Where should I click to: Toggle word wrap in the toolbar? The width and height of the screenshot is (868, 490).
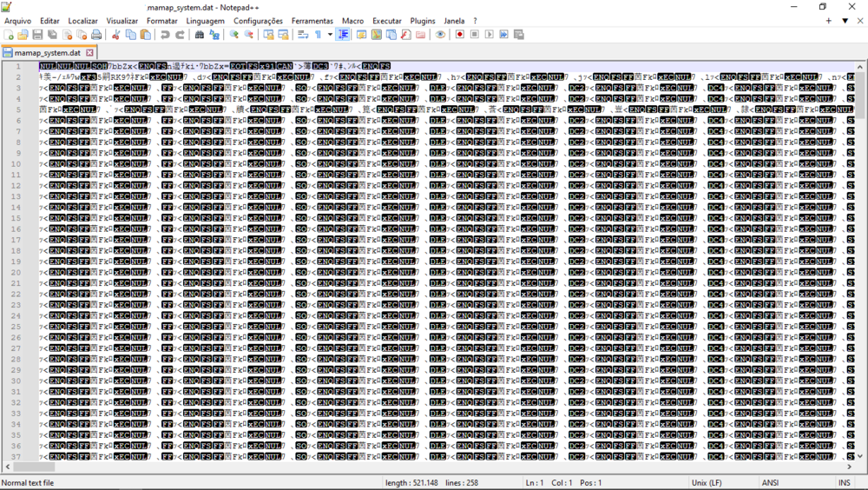pyautogui.click(x=303, y=35)
